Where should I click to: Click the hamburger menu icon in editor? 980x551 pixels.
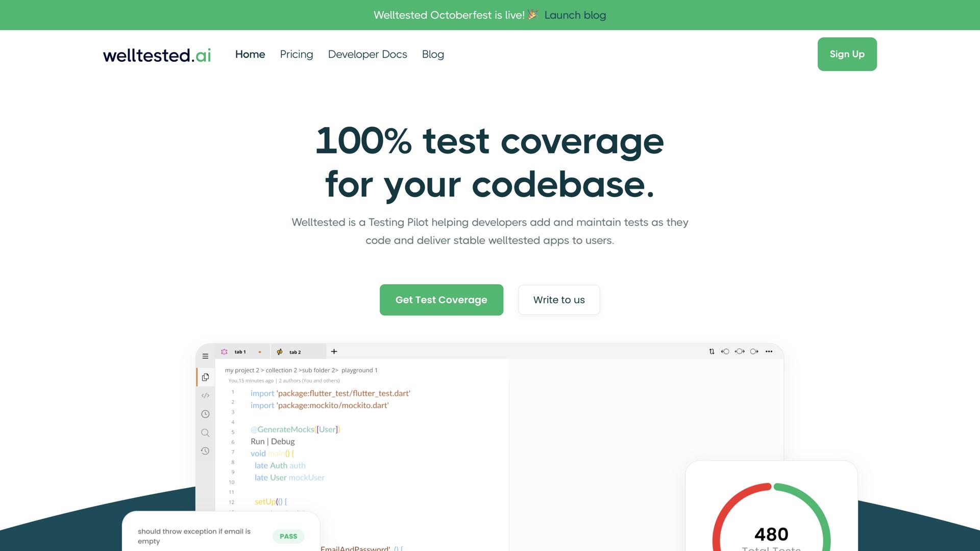[205, 356]
